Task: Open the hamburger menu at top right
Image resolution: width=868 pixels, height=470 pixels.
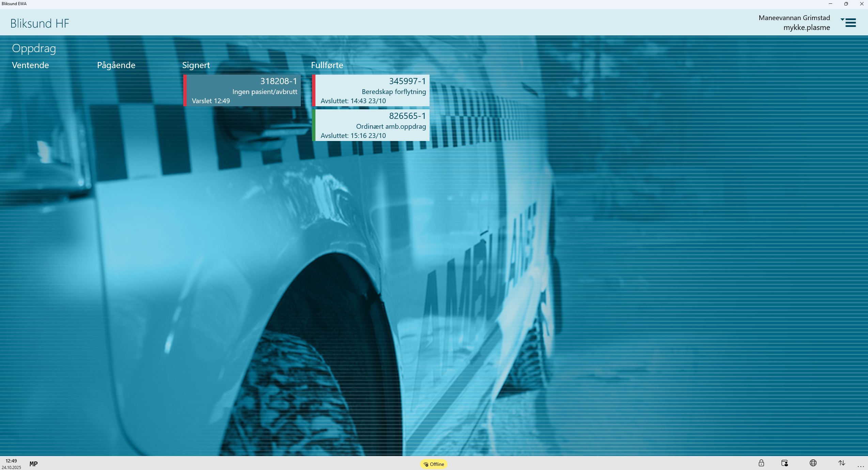Action: (x=850, y=23)
